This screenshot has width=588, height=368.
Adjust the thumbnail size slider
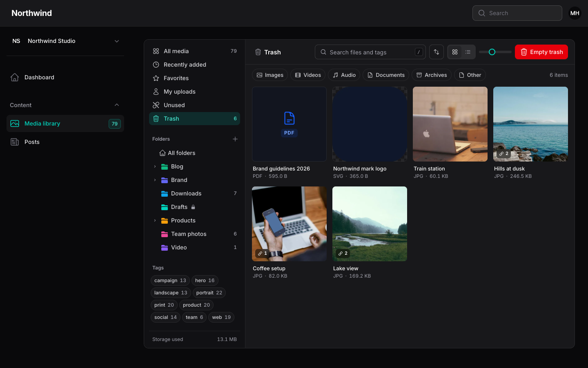(492, 52)
